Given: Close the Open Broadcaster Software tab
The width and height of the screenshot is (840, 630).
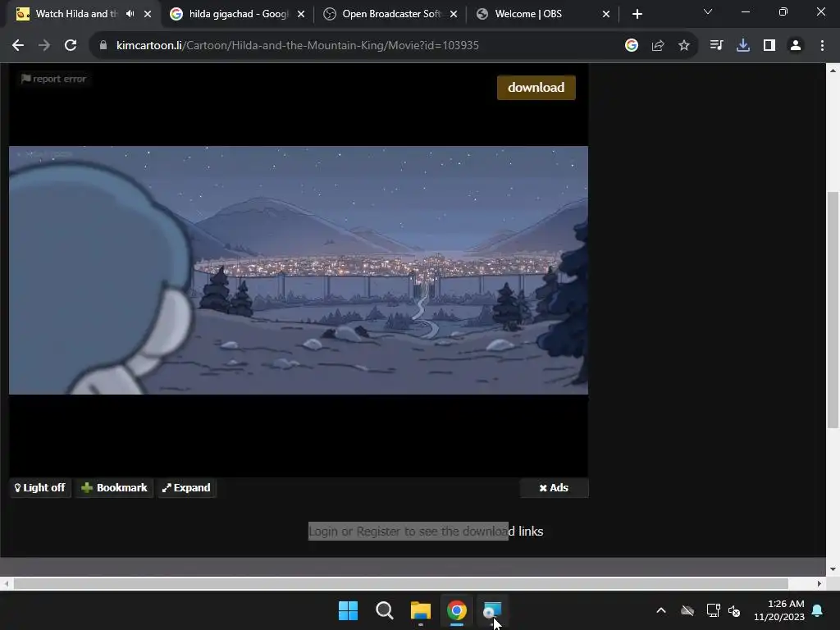Looking at the screenshot, I should (x=454, y=14).
